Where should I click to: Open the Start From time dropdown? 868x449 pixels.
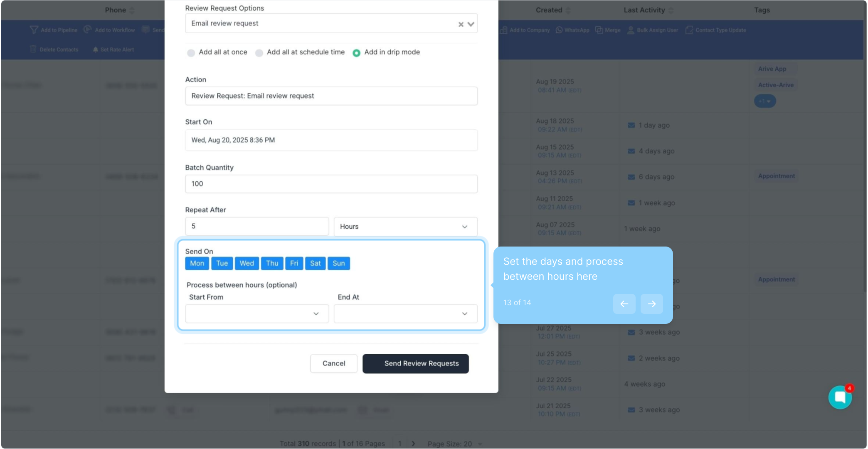click(x=257, y=314)
